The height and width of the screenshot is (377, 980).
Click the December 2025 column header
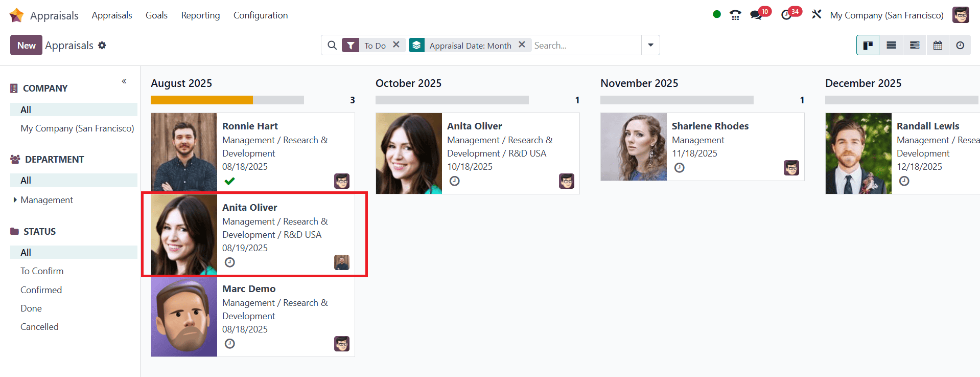tap(863, 83)
